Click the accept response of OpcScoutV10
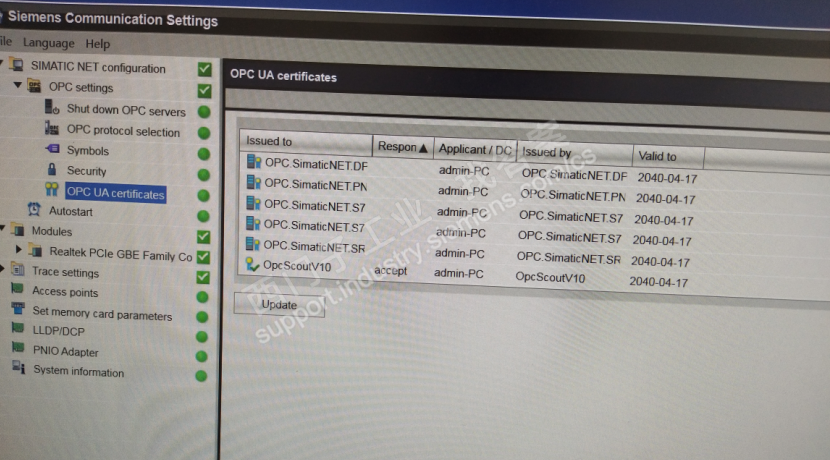This screenshot has width=830, height=460. coord(391,271)
